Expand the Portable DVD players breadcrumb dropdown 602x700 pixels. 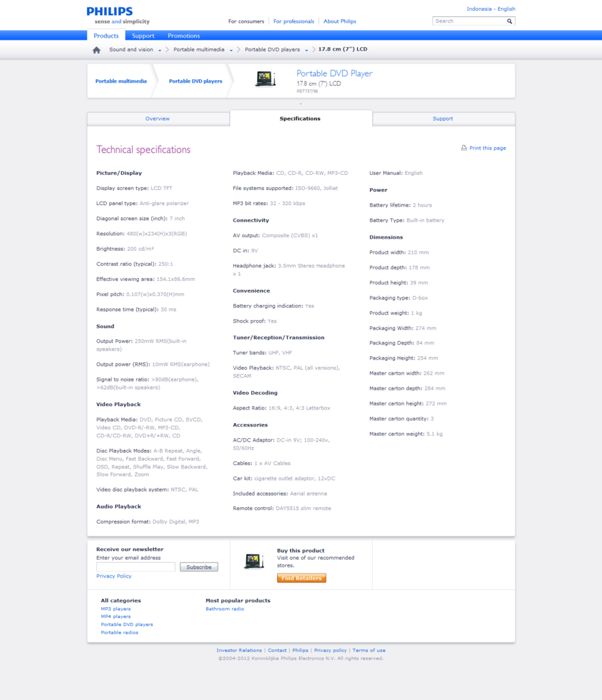tap(306, 51)
